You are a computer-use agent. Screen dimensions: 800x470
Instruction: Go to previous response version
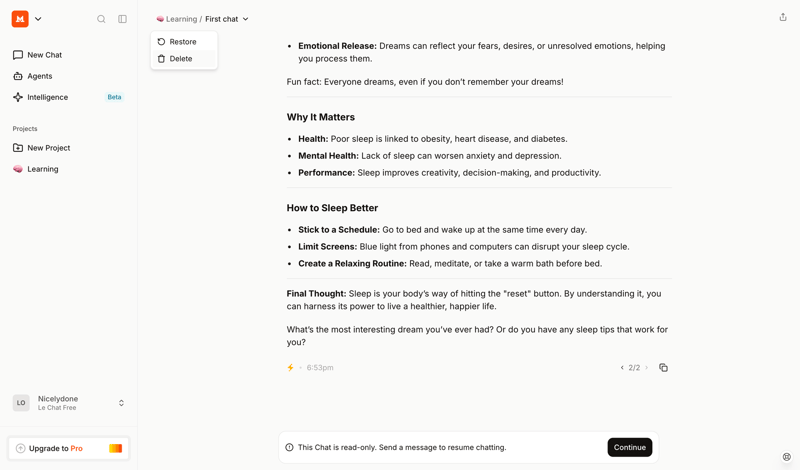(622, 368)
